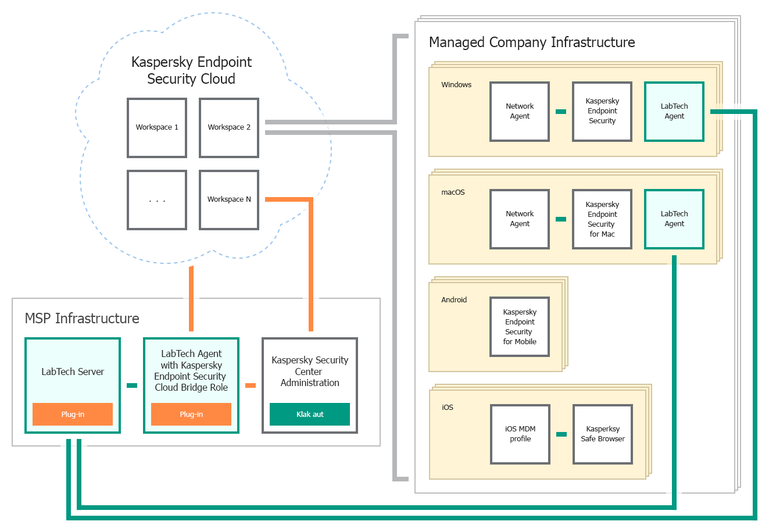Click the macOS LabTech Agent box
This screenshot has width=769, height=532.
pyautogui.click(x=674, y=219)
